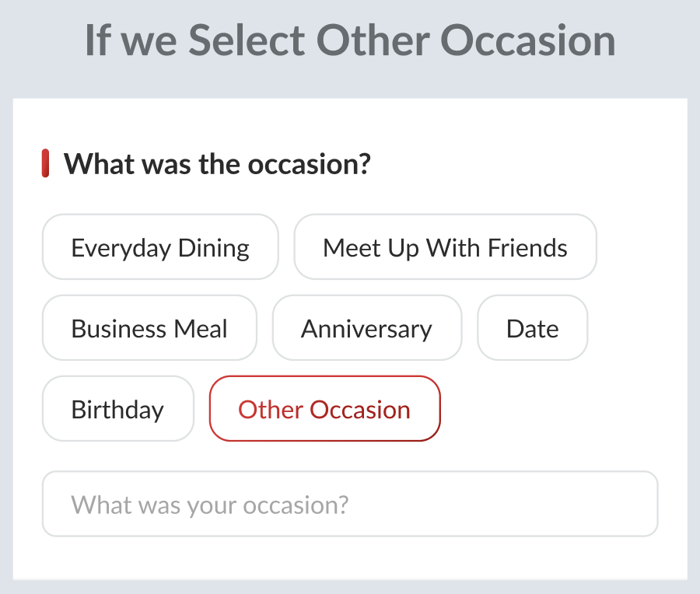
Task: Deselect the highlighted Other Occasion chip
Action: coord(324,409)
